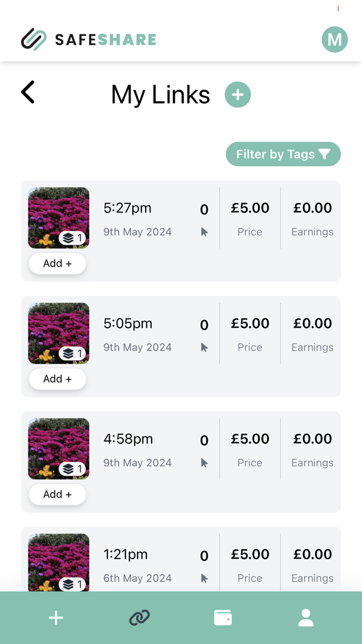Tap the plus icon in bottom navigation
Screen dimensions: 362x644
[x=56, y=618]
